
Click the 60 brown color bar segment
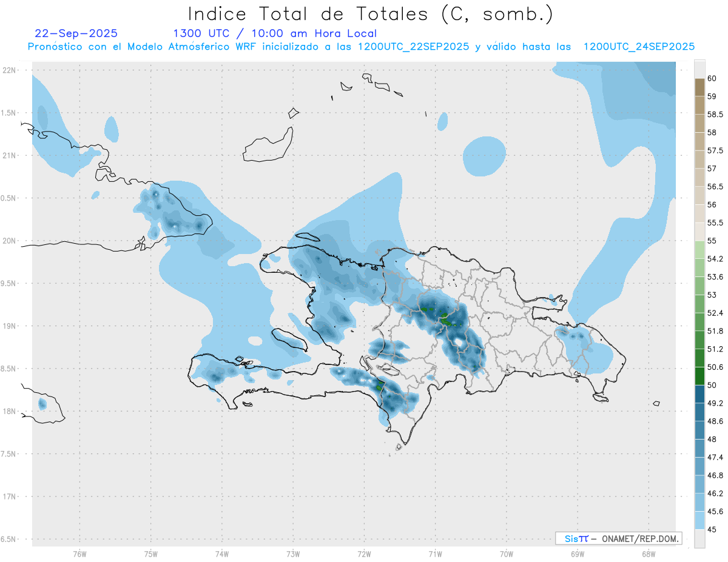[699, 87]
